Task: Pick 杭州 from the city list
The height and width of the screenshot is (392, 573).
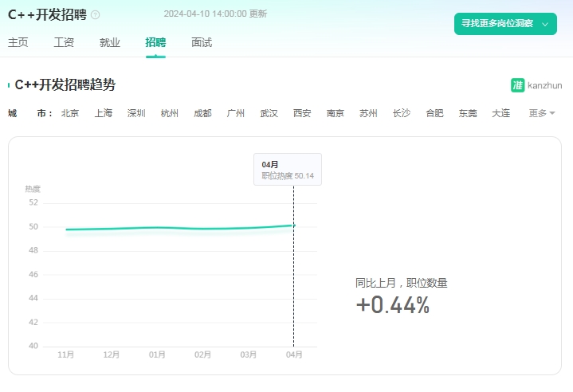Action: tap(170, 113)
